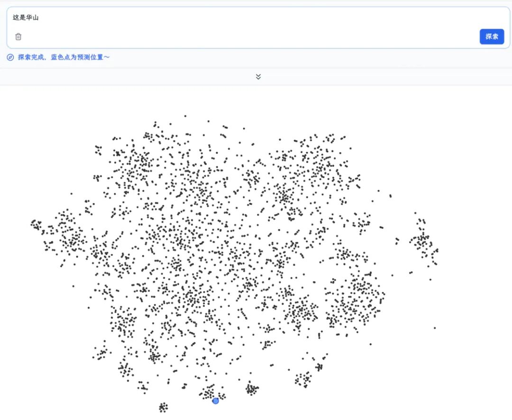Select the blue predicted-position point
This screenshot has height=420, width=512.
point(216,401)
